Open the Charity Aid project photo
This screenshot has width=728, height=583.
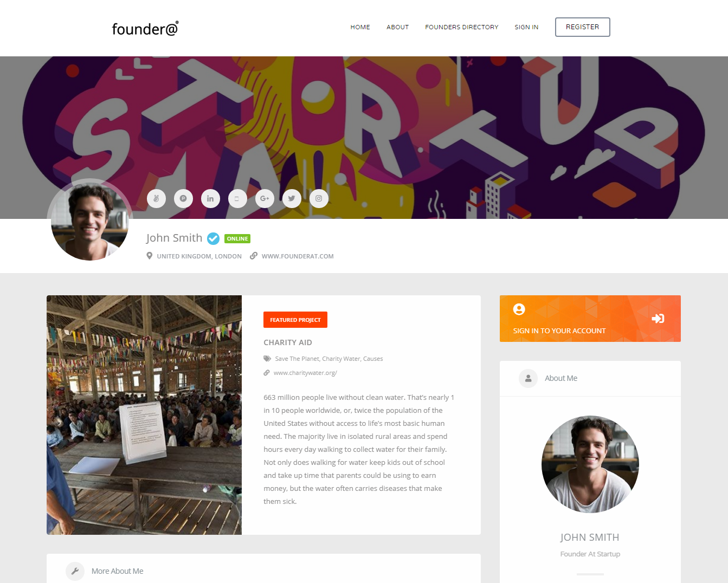point(144,415)
